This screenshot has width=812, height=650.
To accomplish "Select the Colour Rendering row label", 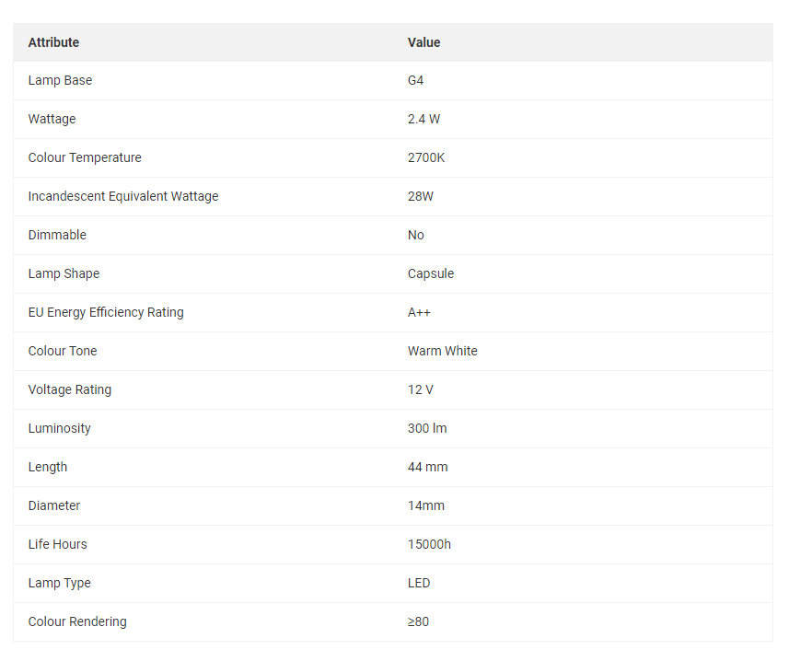I will [x=77, y=621].
